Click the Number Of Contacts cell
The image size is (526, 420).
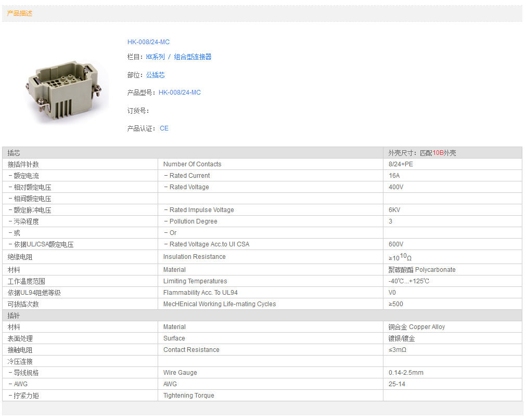[192, 164]
